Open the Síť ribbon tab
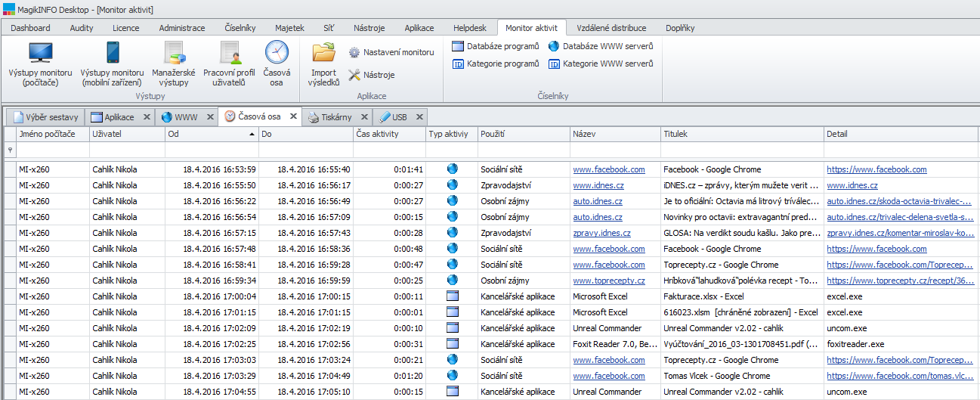 (329, 28)
